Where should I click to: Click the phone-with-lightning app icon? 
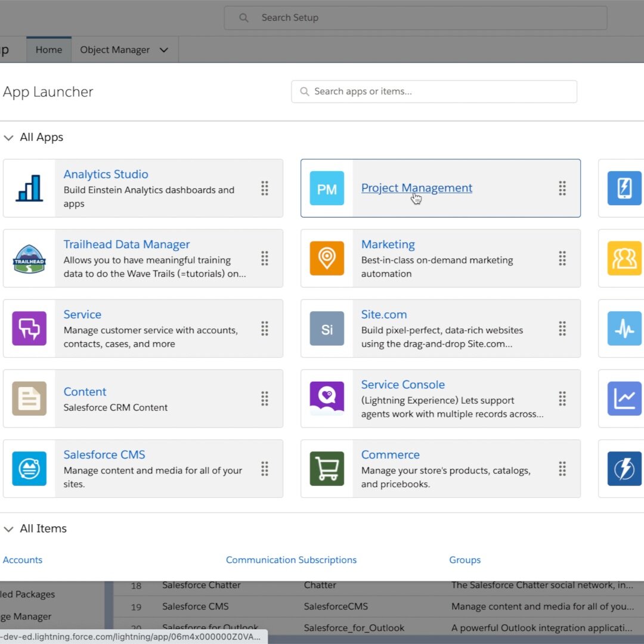point(624,188)
